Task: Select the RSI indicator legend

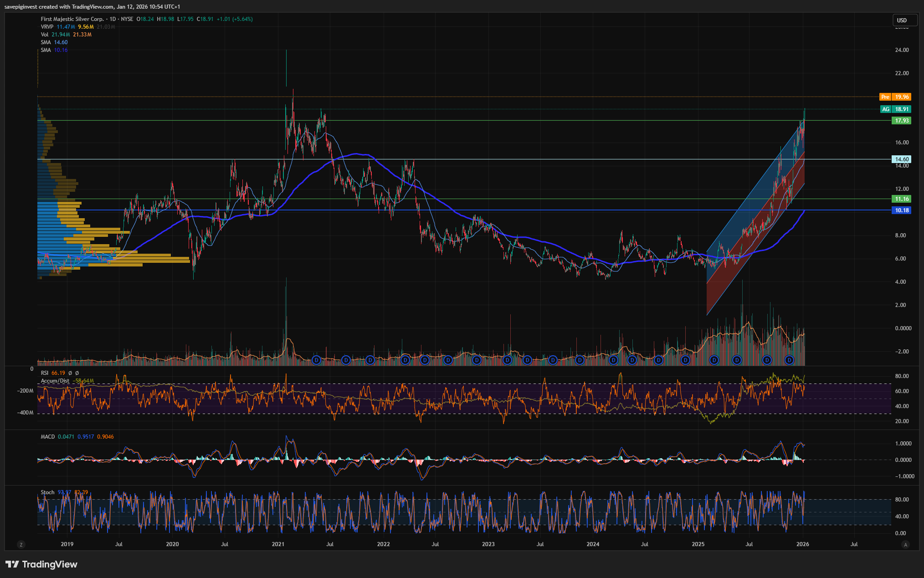Action: pyautogui.click(x=45, y=373)
